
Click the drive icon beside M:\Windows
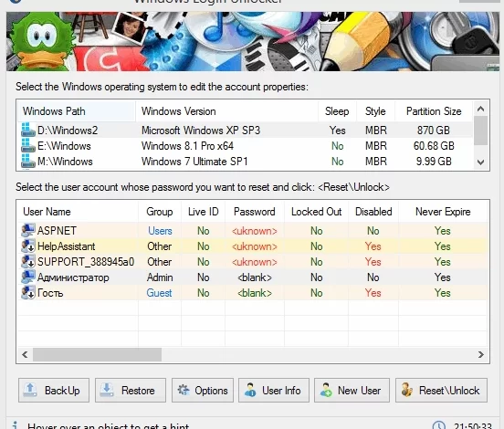point(28,161)
